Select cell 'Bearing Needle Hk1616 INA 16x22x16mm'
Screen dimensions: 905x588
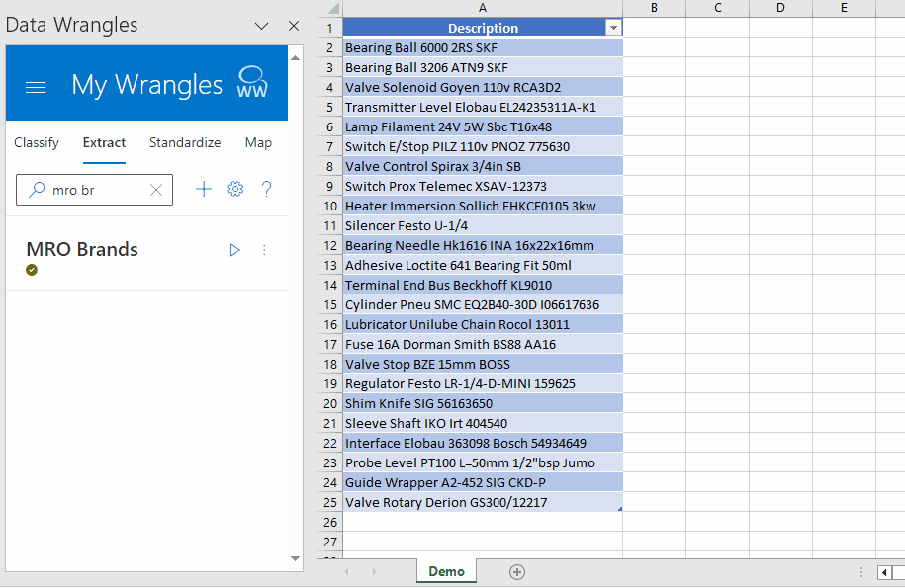coord(483,245)
